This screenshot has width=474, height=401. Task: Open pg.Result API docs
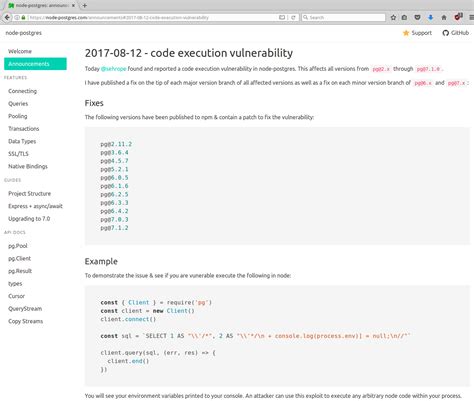pyautogui.click(x=20, y=271)
